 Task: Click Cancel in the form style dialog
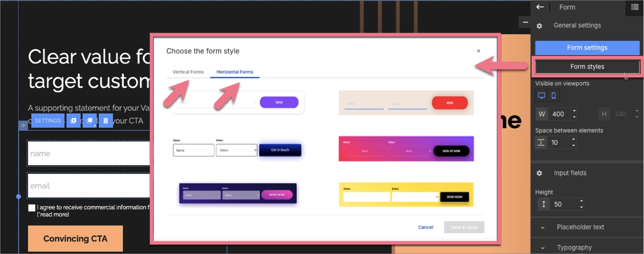click(x=426, y=227)
